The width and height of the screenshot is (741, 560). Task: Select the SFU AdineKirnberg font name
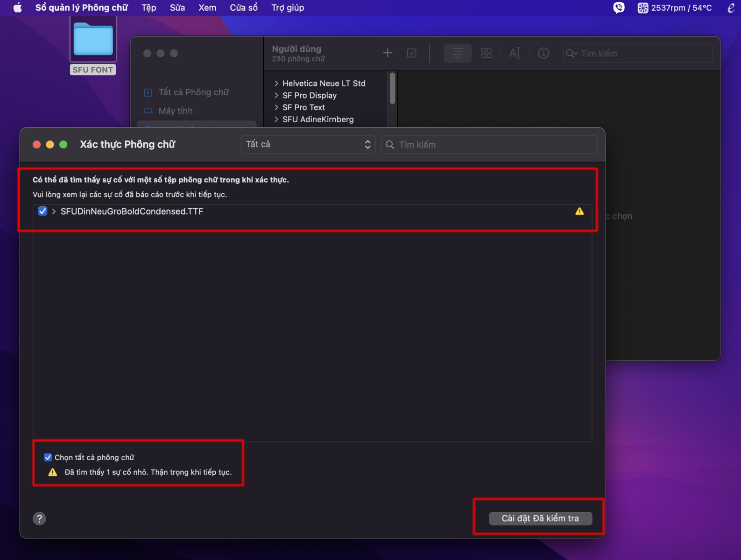click(318, 119)
